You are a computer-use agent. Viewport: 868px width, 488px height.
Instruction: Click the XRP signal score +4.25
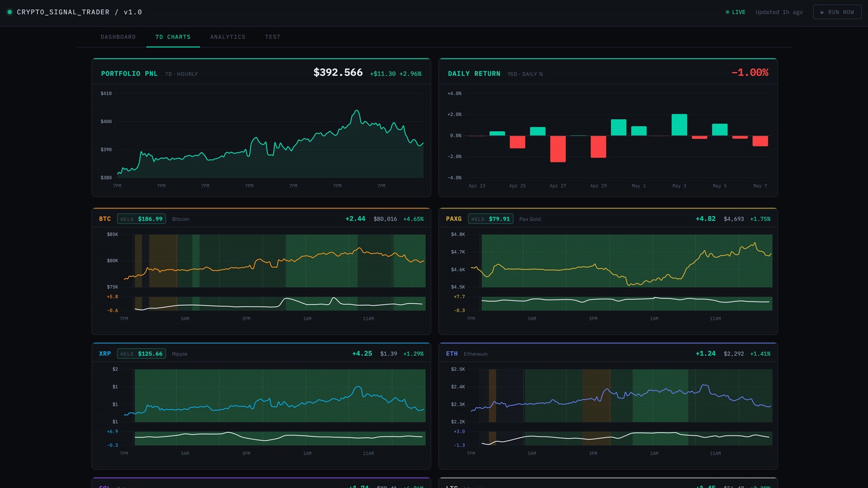coord(362,354)
